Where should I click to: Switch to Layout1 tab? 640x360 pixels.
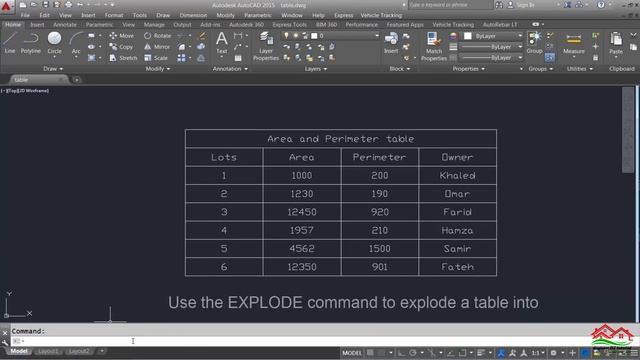[x=47, y=351]
